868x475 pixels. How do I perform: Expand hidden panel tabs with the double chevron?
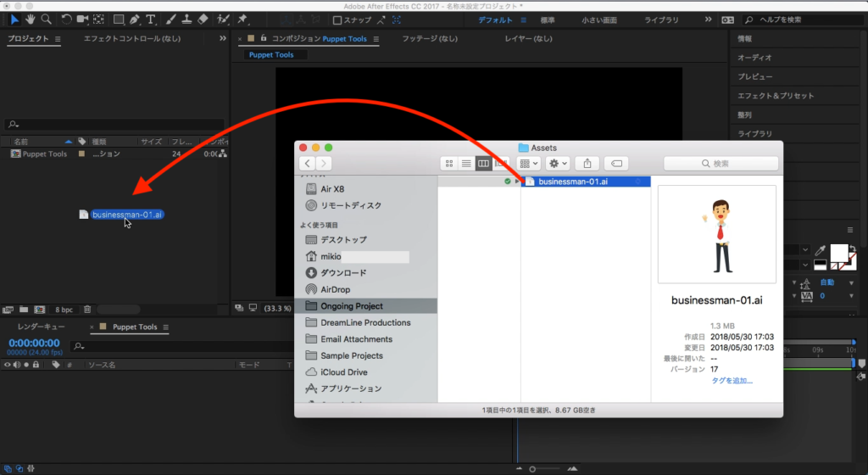coord(222,39)
